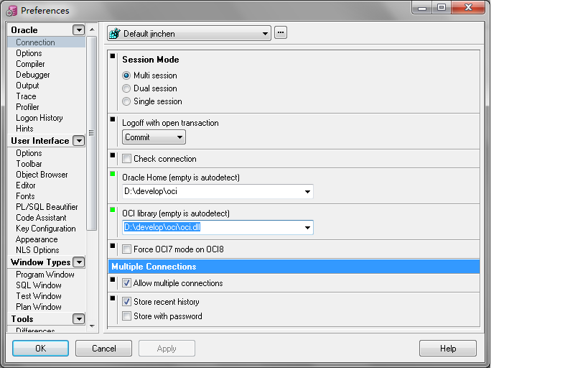This screenshot has width=588, height=368.
Task: Click sidebar scrollbar up arrow
Action: pos(92,29)
